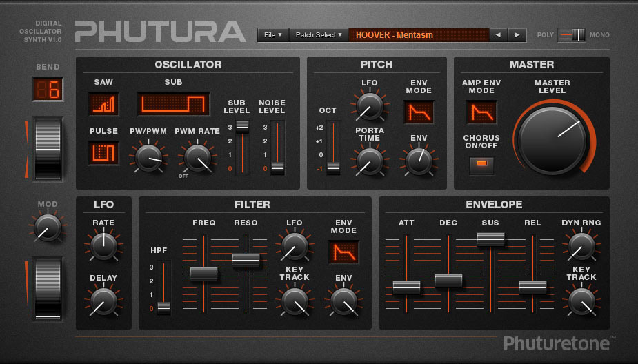Click the Envelope REL slider handle
The image size is (638, 364).
[532, 287]
